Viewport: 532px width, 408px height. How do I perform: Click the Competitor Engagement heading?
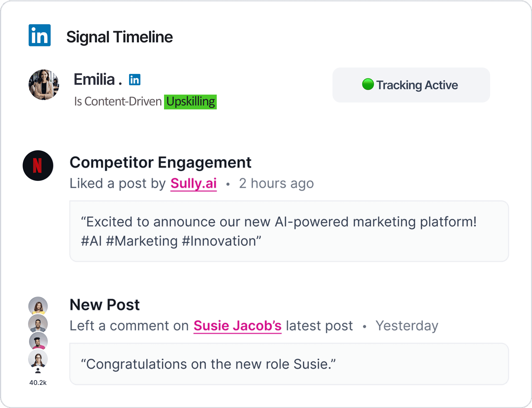(161, 163)
